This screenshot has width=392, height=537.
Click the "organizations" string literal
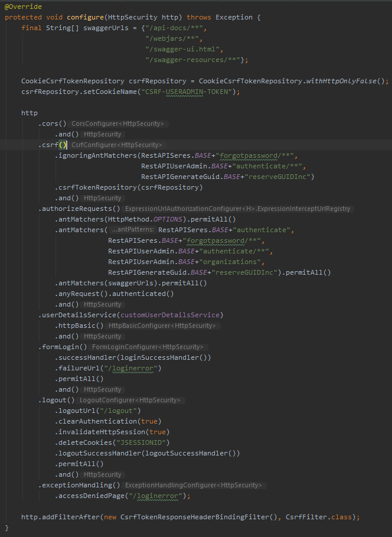point(233,262)
